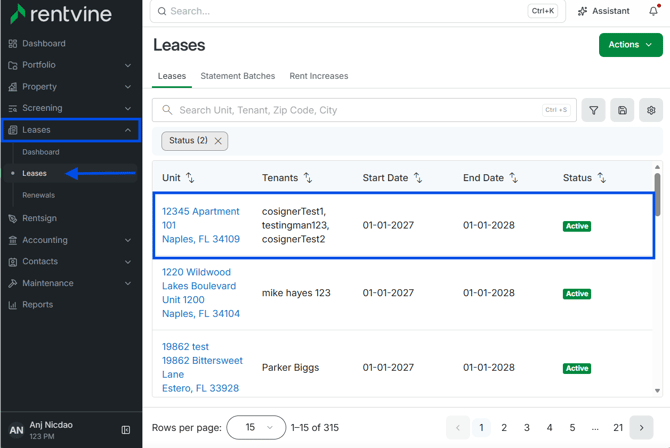Switch to Rent Increases tab

[319, 76]
